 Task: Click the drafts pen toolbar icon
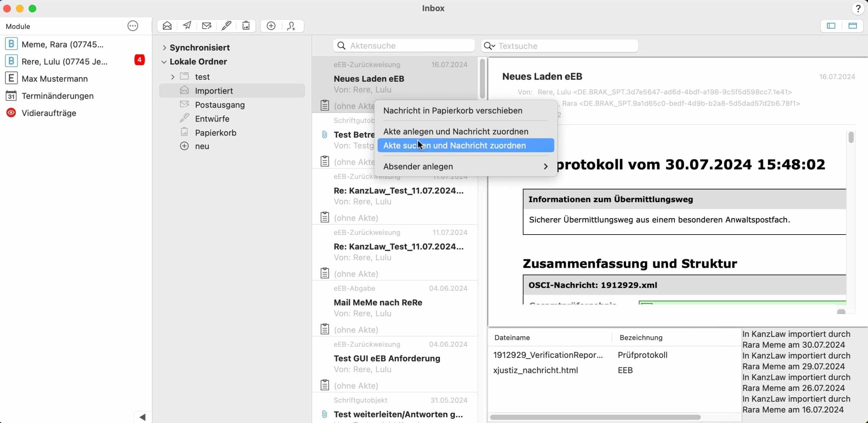(226, 26)
